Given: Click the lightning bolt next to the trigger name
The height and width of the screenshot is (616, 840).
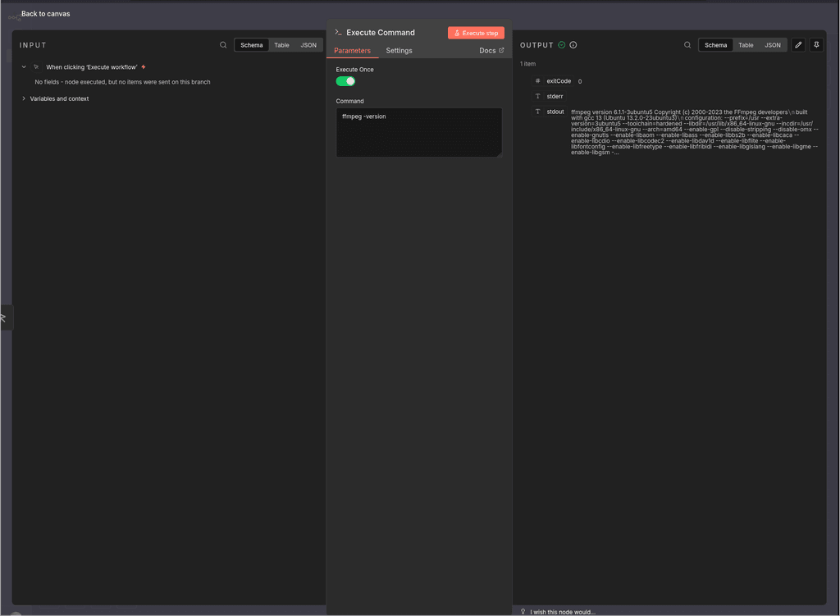Looking at the screenshot, I should click(144, 66).
